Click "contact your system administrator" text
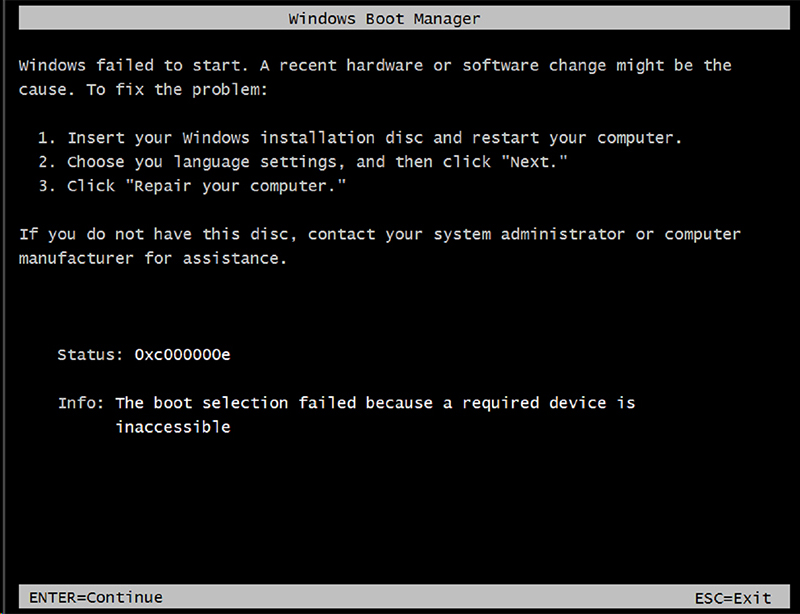The height and width of the screenshot is (614, 800). tap(466, 234)
